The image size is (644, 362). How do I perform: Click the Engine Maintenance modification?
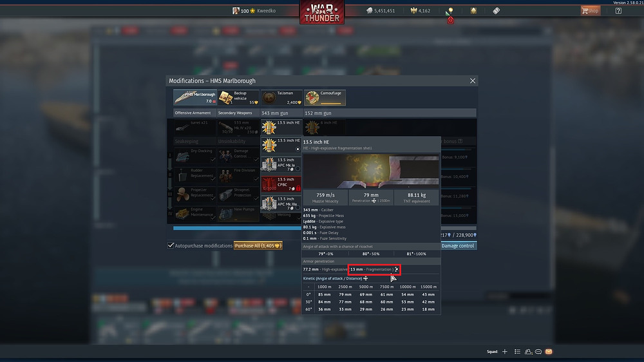(194, 214)
